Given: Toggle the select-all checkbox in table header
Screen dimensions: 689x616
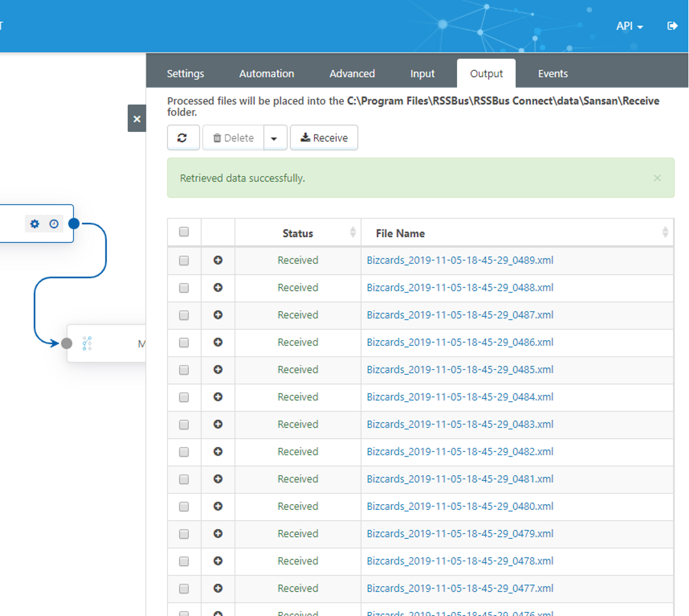Looking at the screenshot, I should 184,231.
